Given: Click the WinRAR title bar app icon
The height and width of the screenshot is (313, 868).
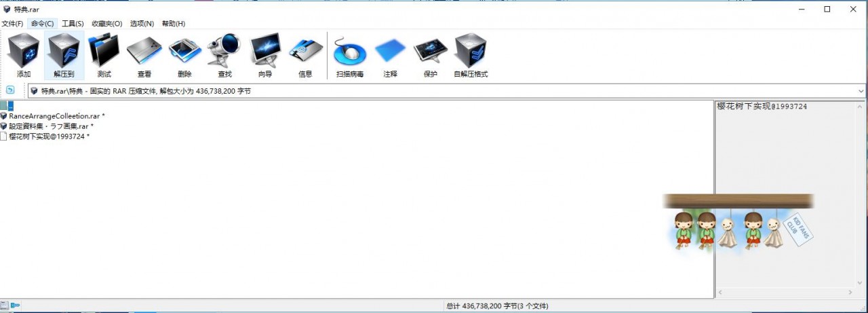Looking at the screenshot, I should click(x=7, y=9).
